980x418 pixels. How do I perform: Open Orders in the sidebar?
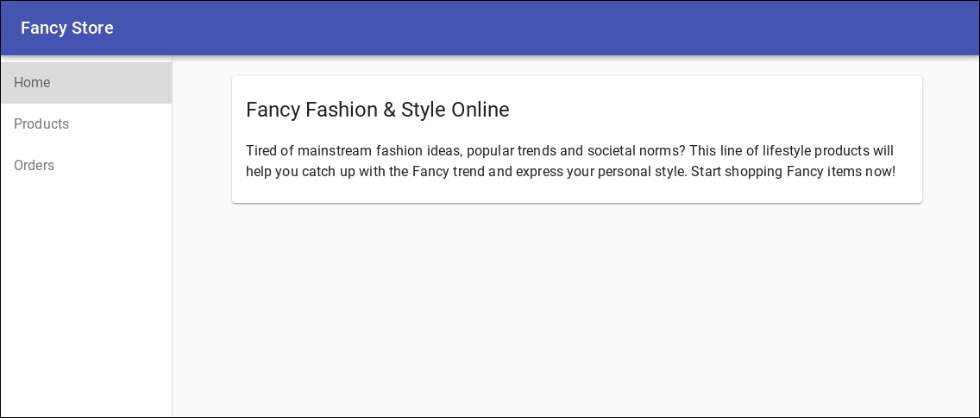click(x=35, y=166)
